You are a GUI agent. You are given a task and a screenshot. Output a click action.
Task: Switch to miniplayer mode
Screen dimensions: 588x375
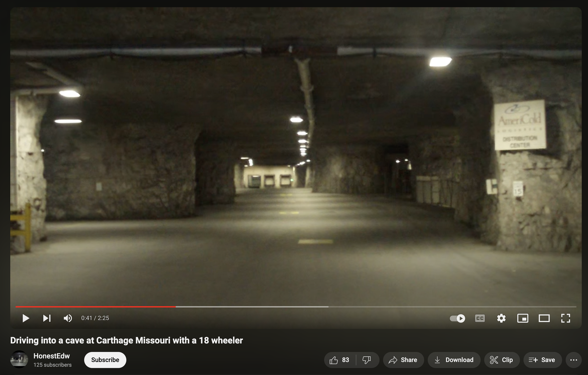[x=523, y=318]
